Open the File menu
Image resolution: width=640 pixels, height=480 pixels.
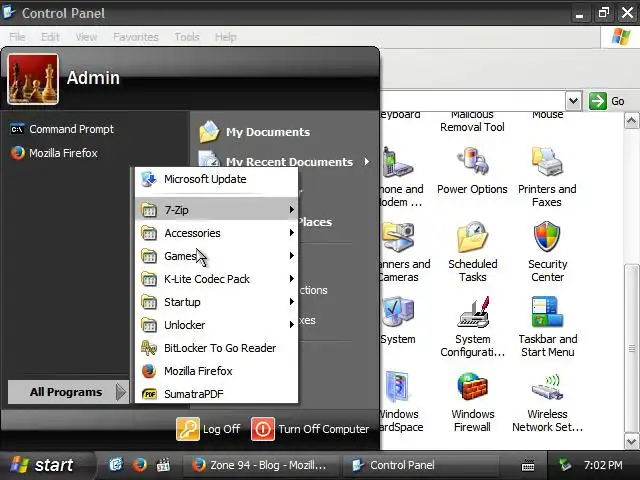[x=17, y=37]
